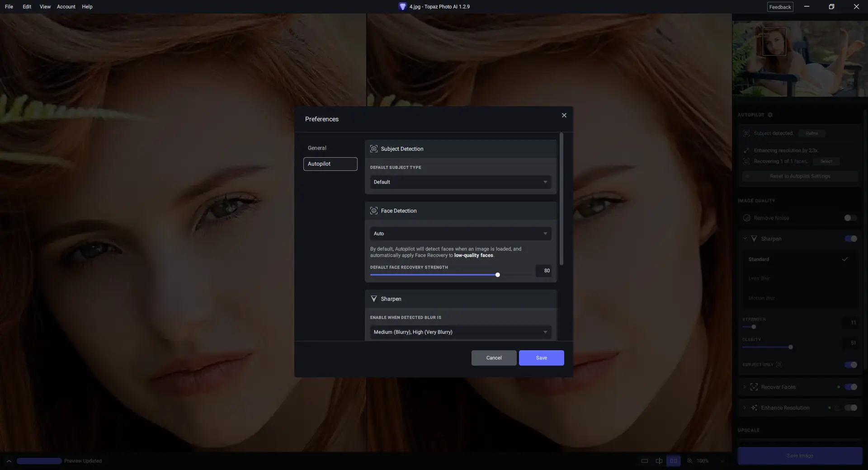Image resolution: width=868 pixels, height=470 pixels.
Task: Toggle the Remove Noise switch
Action: tap(850, 218)
